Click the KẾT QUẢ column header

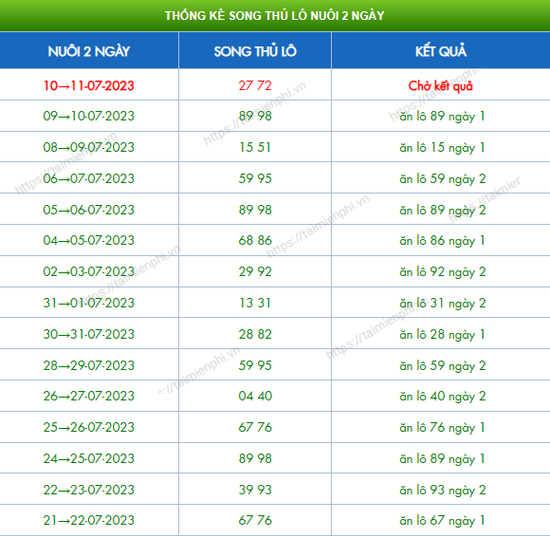tap(441, 51)
